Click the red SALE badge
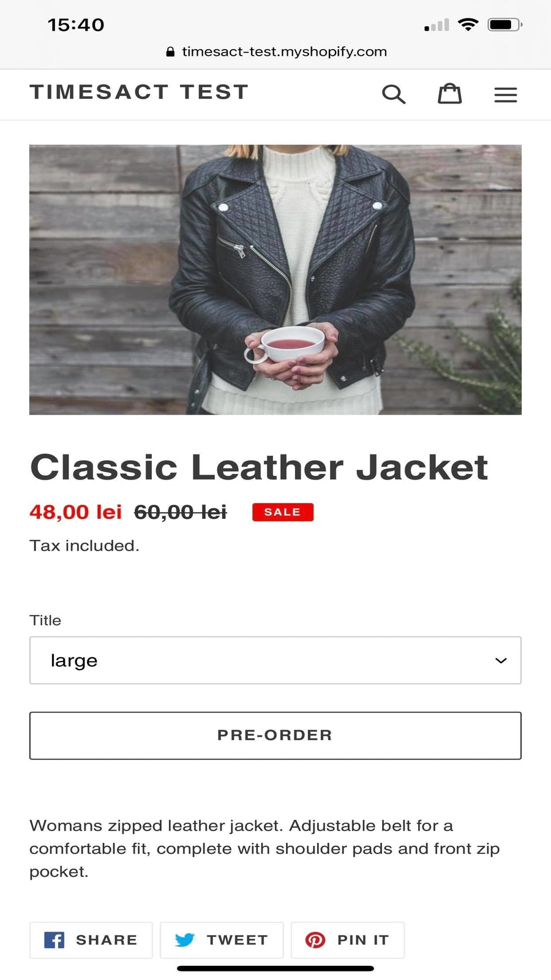Screen dimensions: 551x980 (x=283, y=512)
